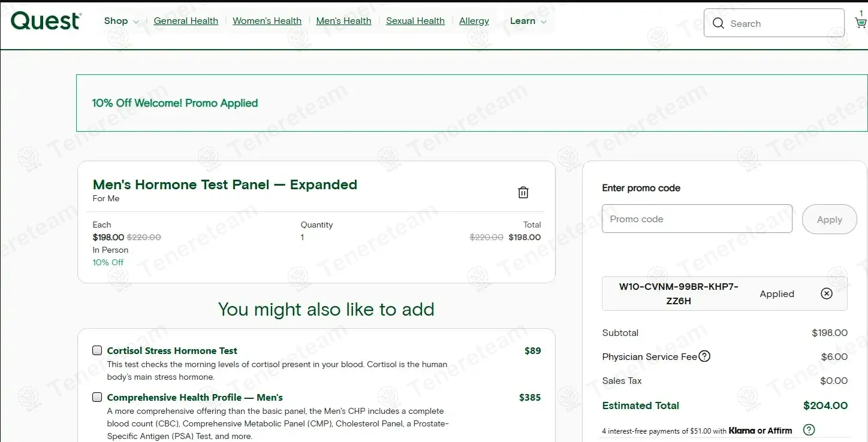
Task: Focus the Search text box
Action: 782,23
